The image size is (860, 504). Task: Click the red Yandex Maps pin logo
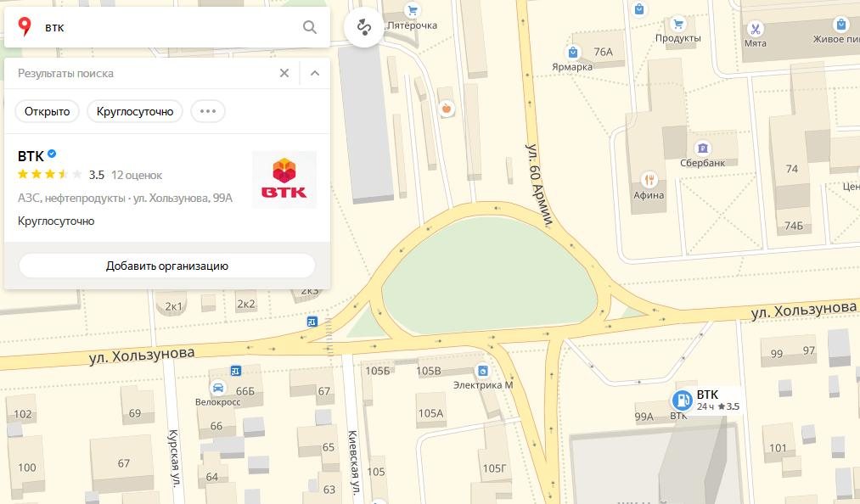(x=24, y=26)
